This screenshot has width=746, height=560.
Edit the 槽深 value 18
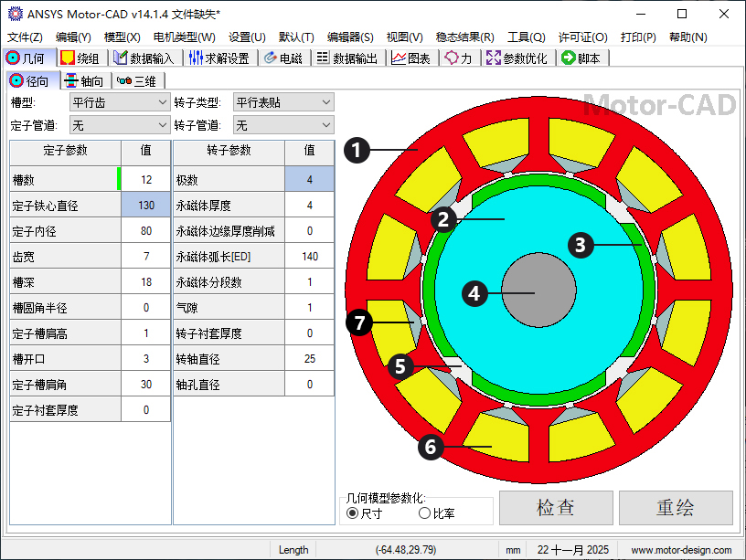click(146, 282)
